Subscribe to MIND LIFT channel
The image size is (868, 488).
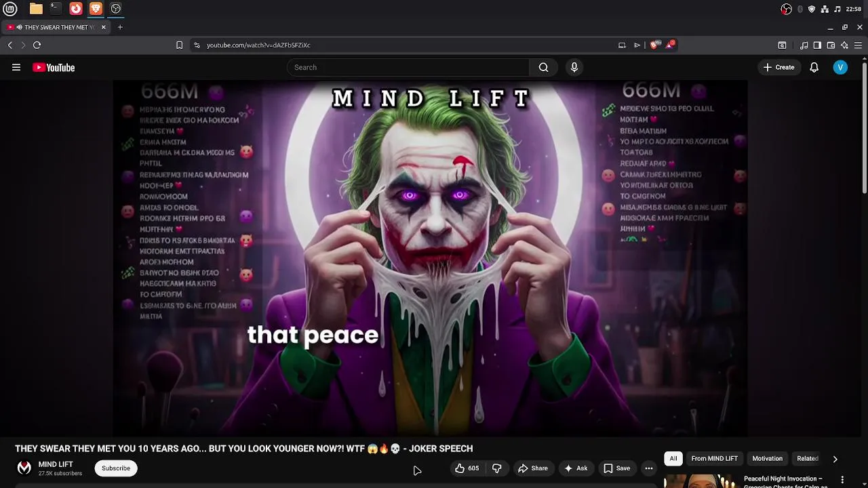116,468
